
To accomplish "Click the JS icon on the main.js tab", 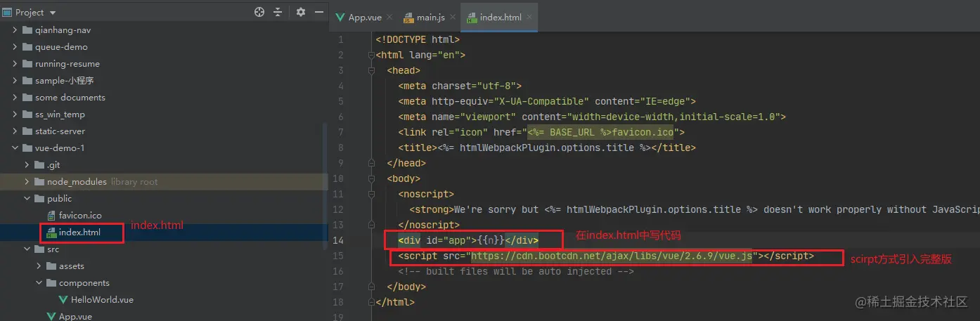I will point(408,17).
